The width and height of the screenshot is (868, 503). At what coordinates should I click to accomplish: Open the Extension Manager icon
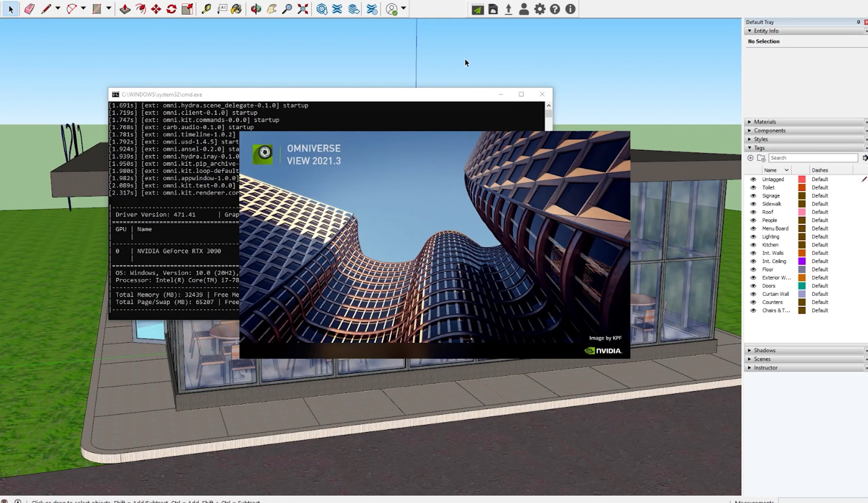pyautogui.click(x=372, y=9)
